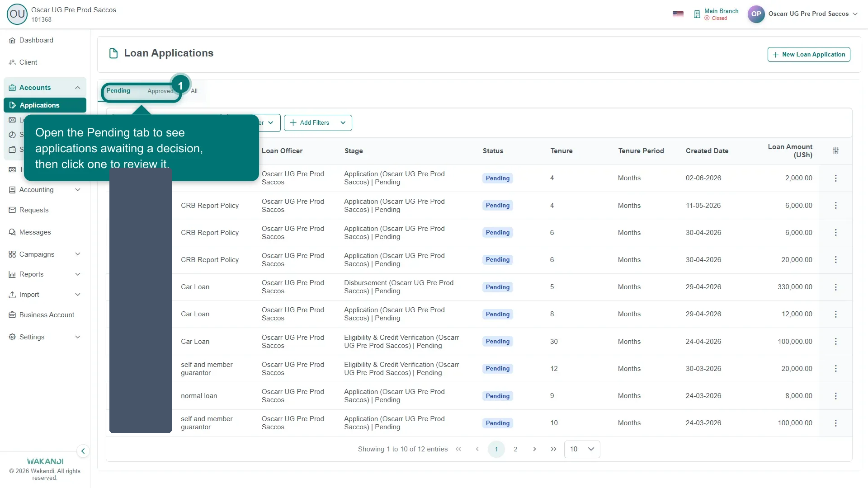Expand the Import menu chevron
The width and height of the screenshot is (868, 488).
[x=78, y=295]
